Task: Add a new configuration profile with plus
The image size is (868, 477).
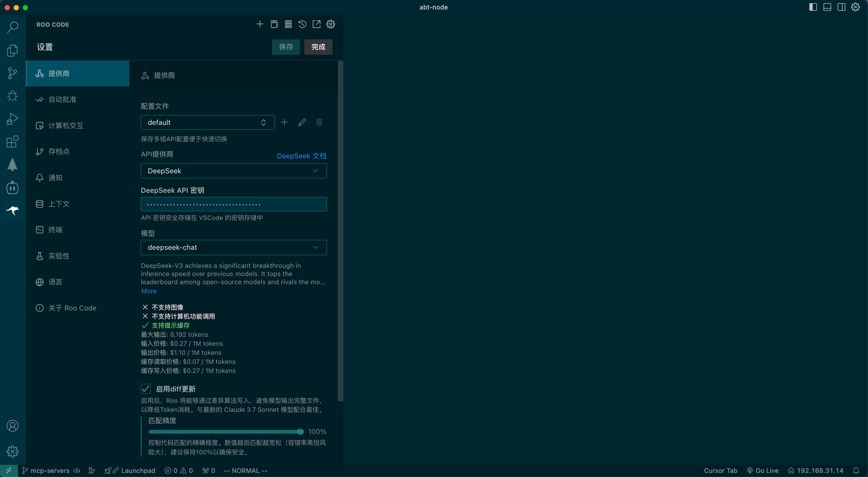Action: 285,123
